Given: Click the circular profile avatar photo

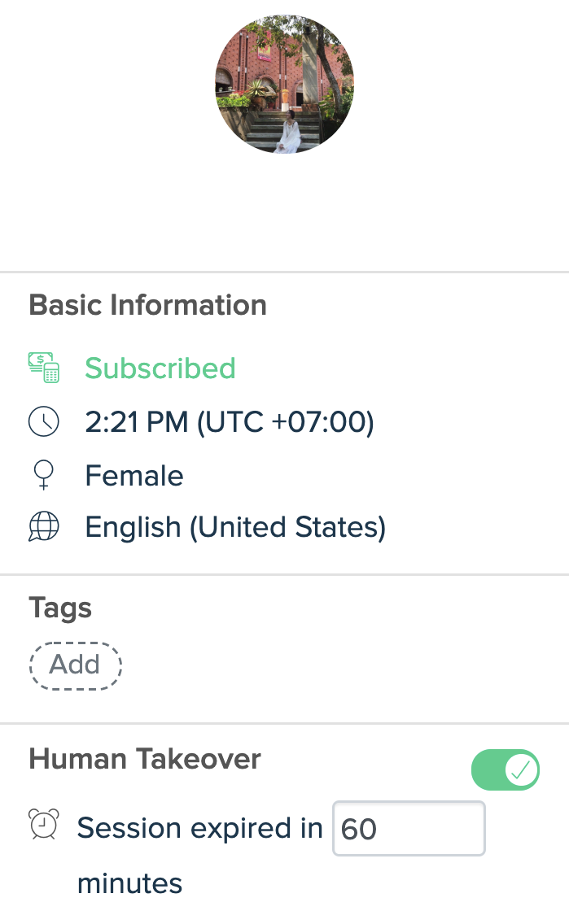Looking at the screenshot, I should coord(284,85).
